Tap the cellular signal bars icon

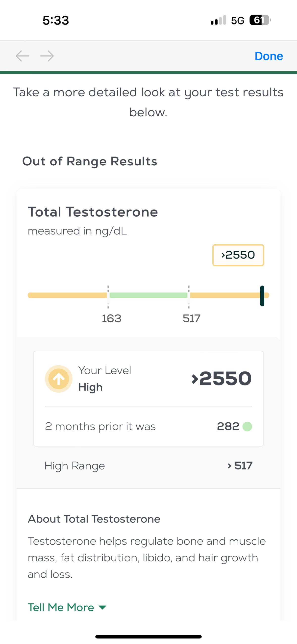coord(218,20)
